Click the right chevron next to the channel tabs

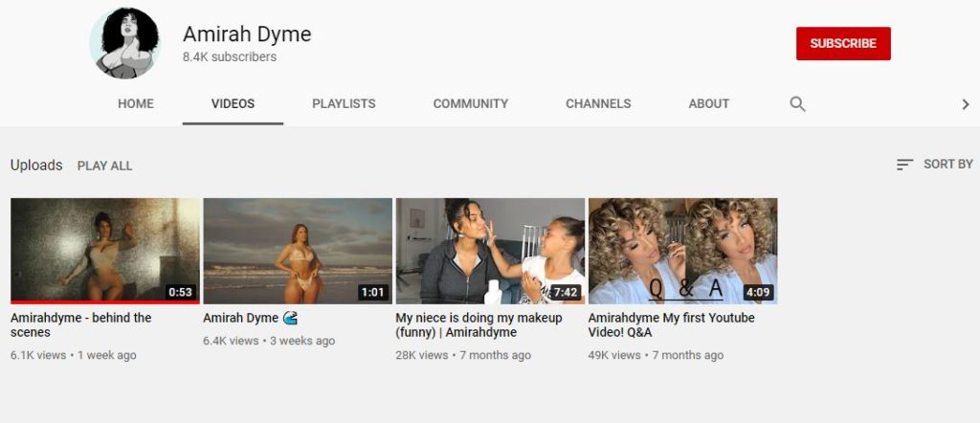(966, 104)
